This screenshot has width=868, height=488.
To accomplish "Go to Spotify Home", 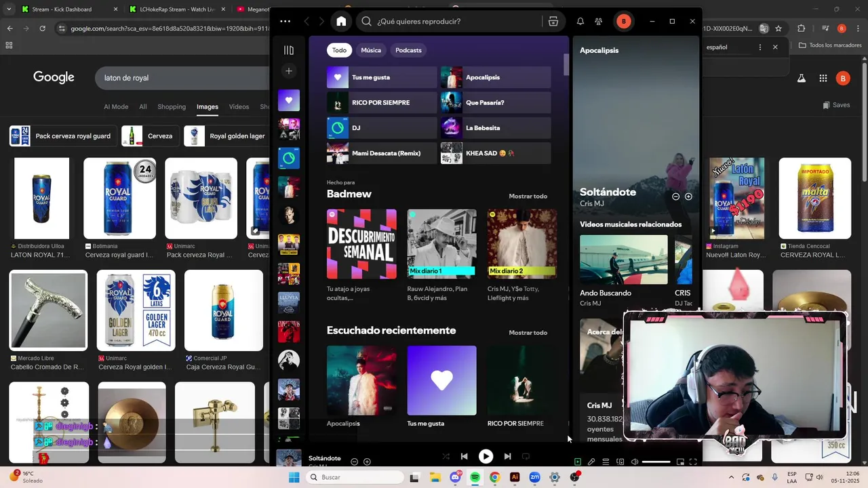I will click(341, 21).
